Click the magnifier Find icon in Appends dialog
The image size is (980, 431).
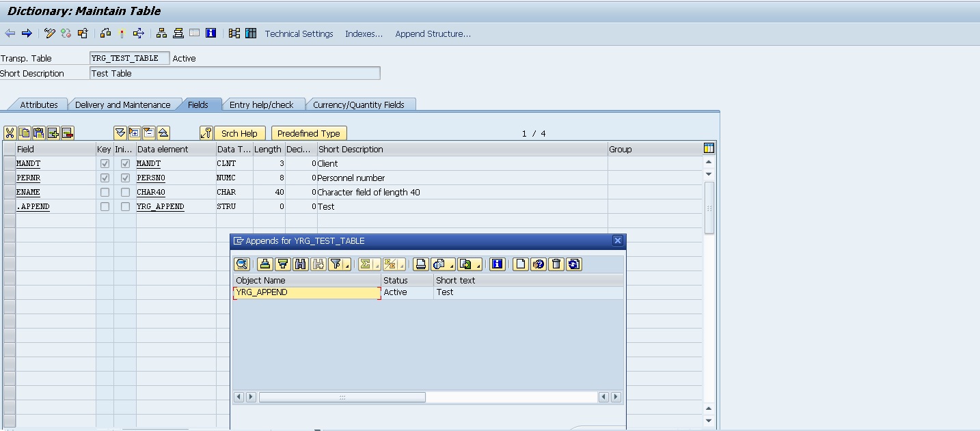[241, 264]
